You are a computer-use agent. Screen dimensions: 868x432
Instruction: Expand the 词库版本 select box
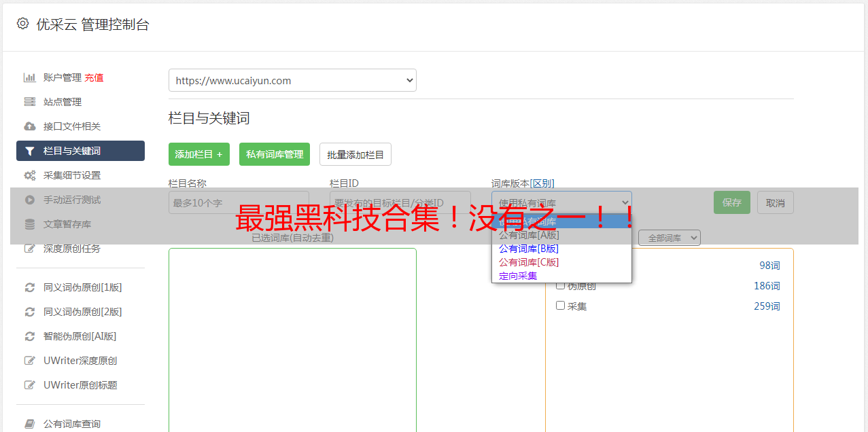(x=561, y=202)
